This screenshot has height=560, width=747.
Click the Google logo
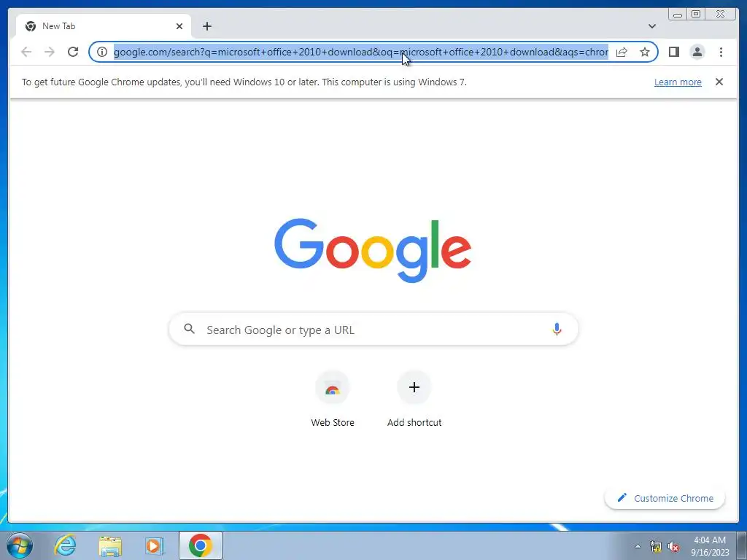(x=373, y=251)
